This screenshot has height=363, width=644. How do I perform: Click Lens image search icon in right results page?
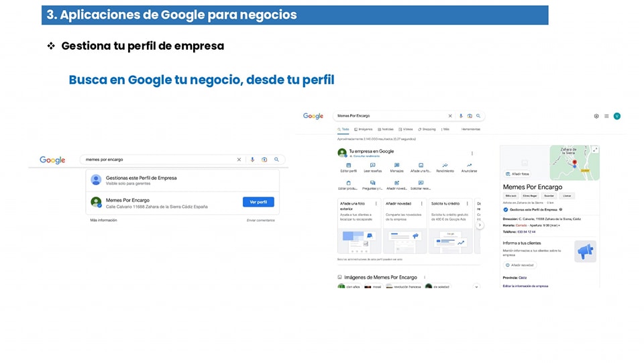click(x=470, y=116)
